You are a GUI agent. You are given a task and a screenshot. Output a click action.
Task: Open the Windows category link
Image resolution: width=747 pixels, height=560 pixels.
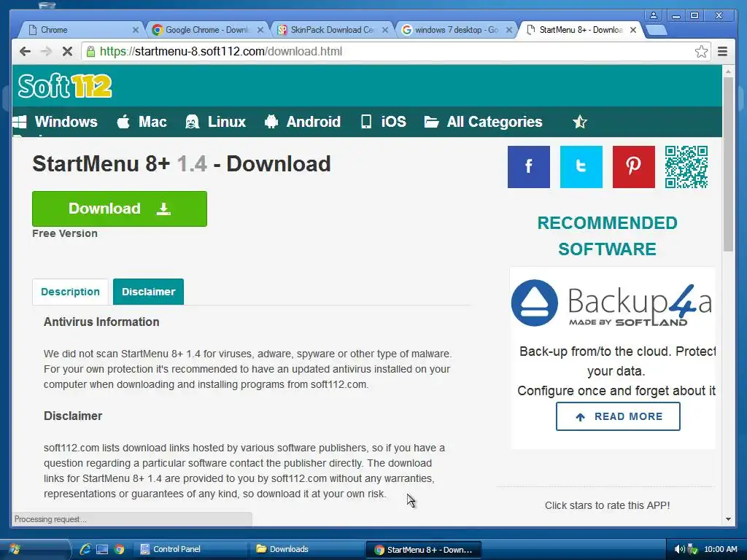click(x=66, y=122)
